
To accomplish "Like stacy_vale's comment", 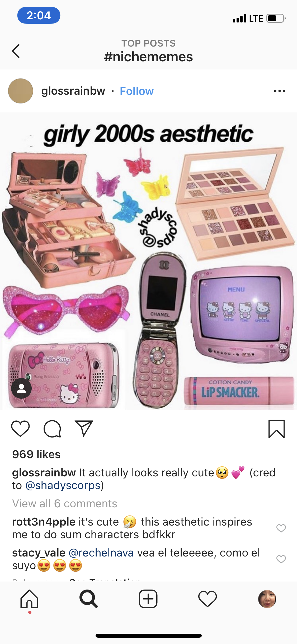I will point(281,559).
